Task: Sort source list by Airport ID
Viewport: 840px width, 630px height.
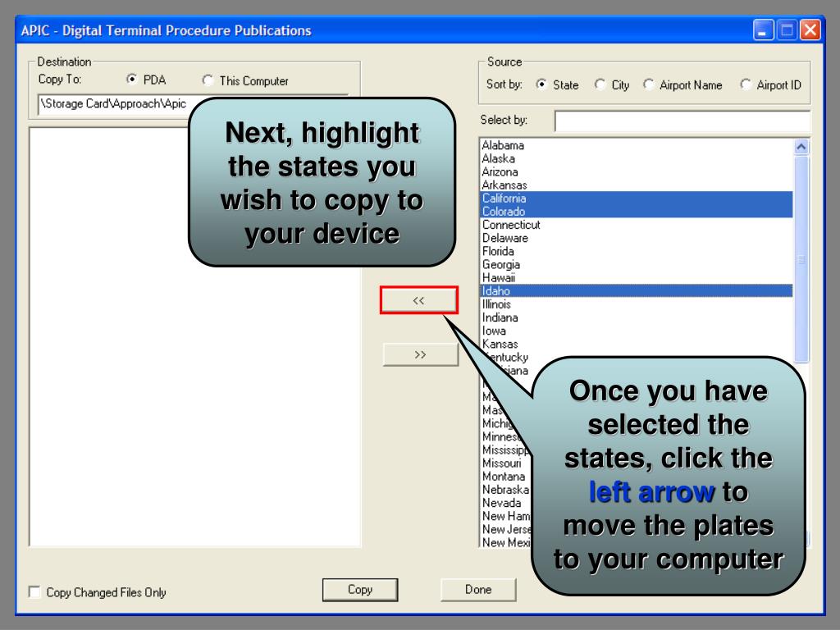Action: 745,84
